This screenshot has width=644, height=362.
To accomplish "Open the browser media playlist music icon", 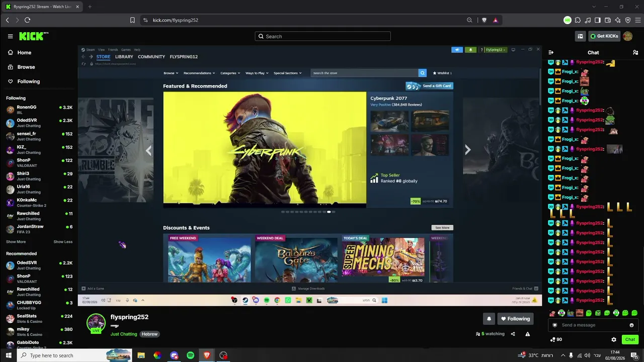I will tap(588, 20).
